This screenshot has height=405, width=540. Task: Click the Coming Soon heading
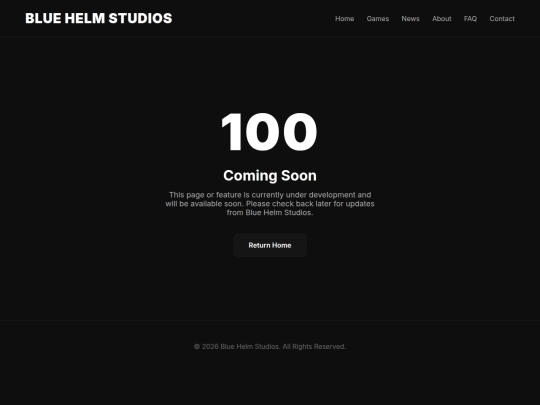coord(270,176)
